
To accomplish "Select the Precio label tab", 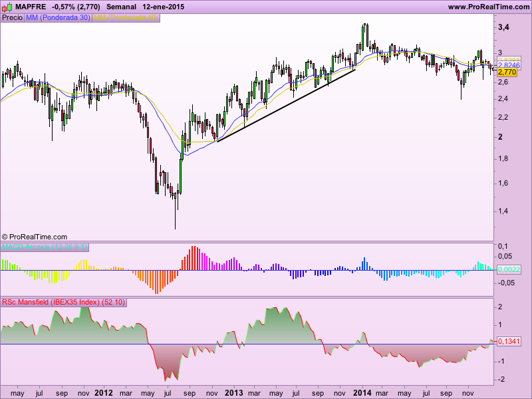I will click(x=13, y=18).
